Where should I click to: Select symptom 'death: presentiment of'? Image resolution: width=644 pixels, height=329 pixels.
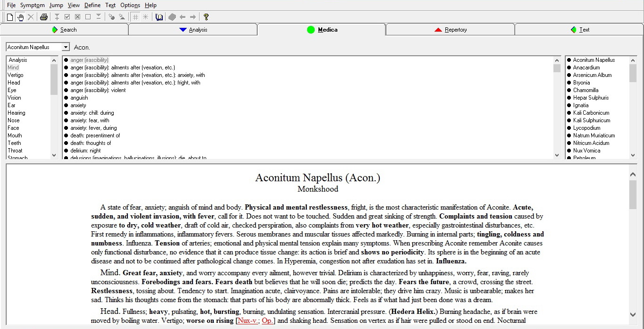pyautogui.click(x=95, y=135)
